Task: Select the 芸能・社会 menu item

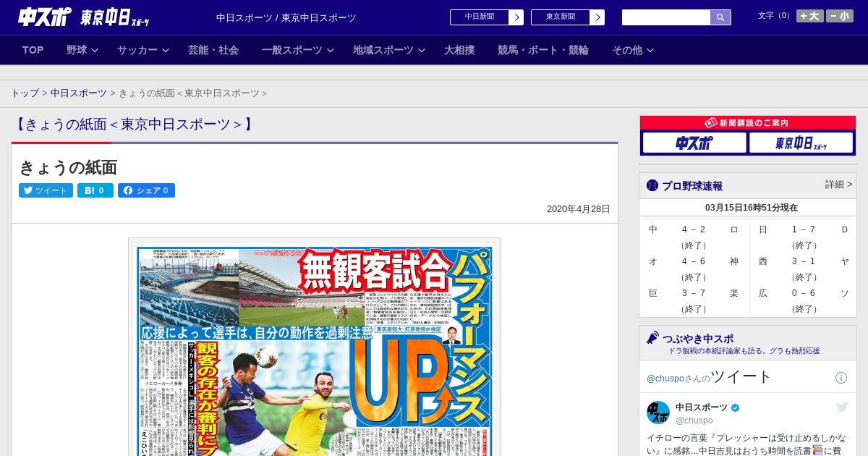Action: pos(213,50)
